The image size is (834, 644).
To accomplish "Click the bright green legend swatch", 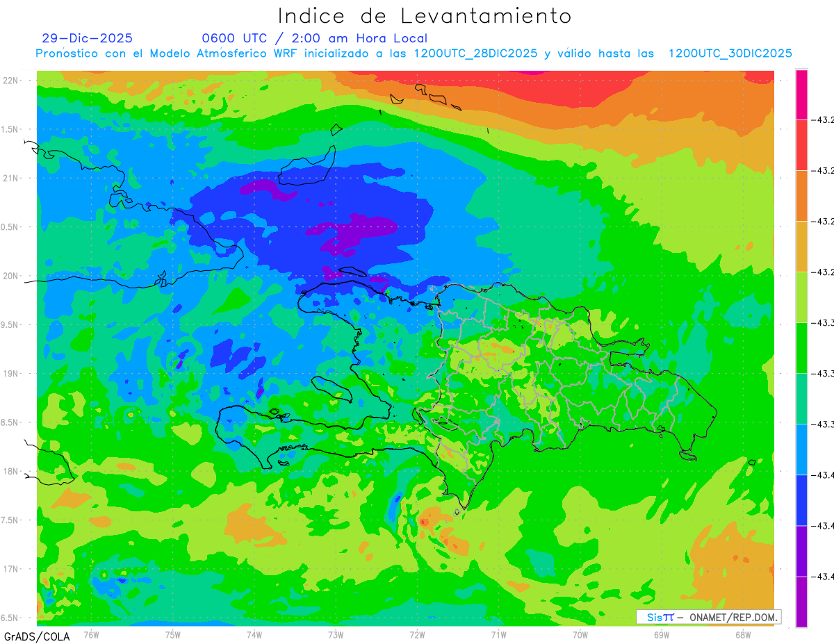I will (801, 348).
